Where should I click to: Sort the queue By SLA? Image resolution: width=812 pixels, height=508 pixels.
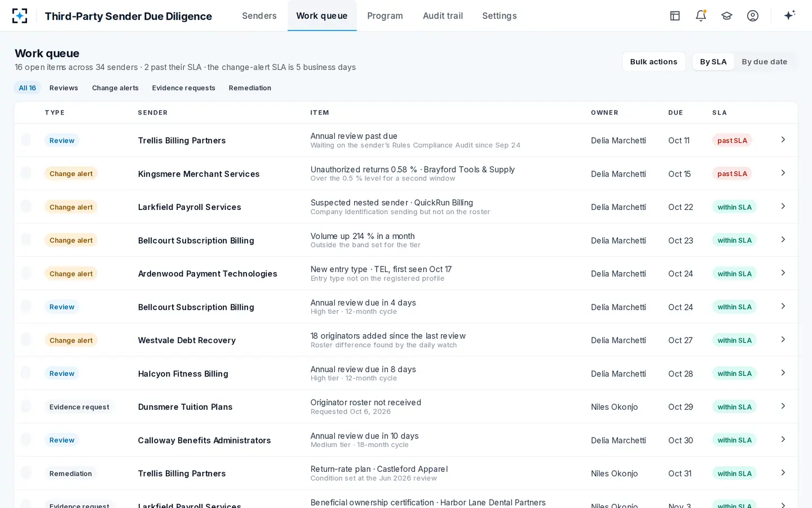713,62
